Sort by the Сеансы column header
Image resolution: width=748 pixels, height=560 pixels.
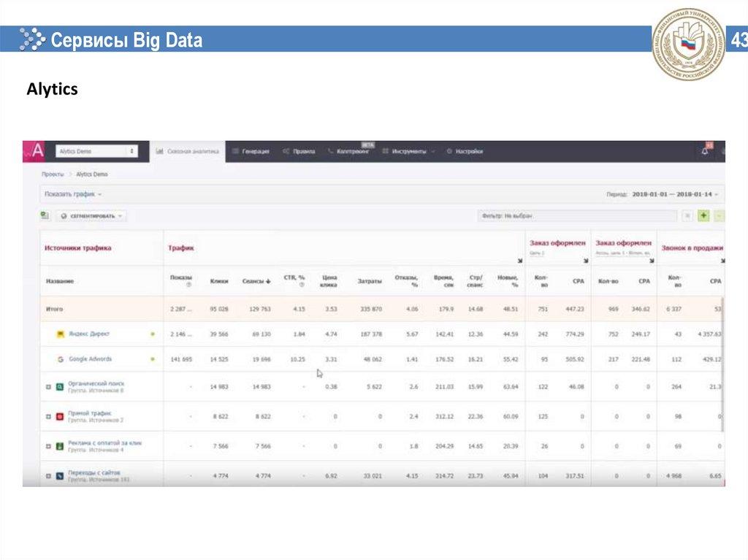[256, 281]
